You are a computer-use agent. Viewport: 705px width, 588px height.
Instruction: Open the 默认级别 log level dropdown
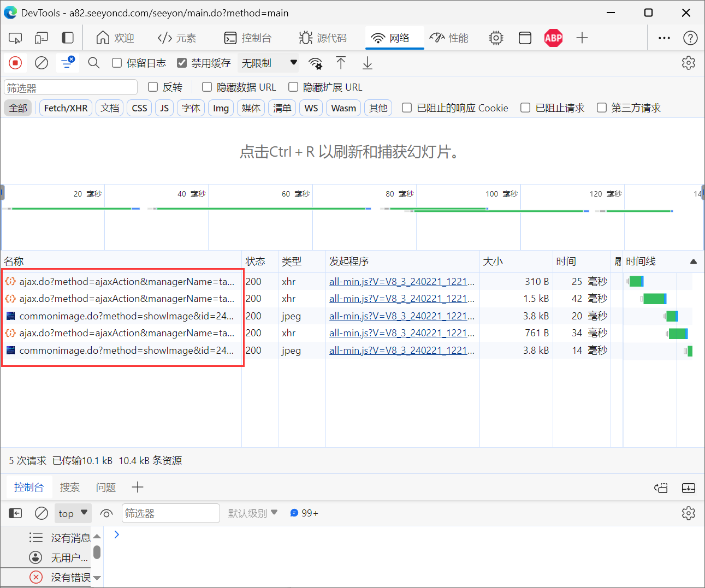pos(253,513)
